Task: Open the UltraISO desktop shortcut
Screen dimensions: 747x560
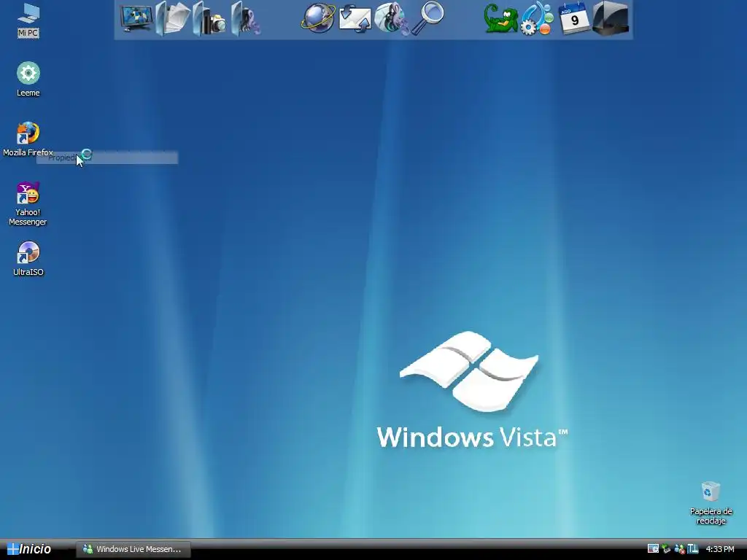Action: (28, 258)
